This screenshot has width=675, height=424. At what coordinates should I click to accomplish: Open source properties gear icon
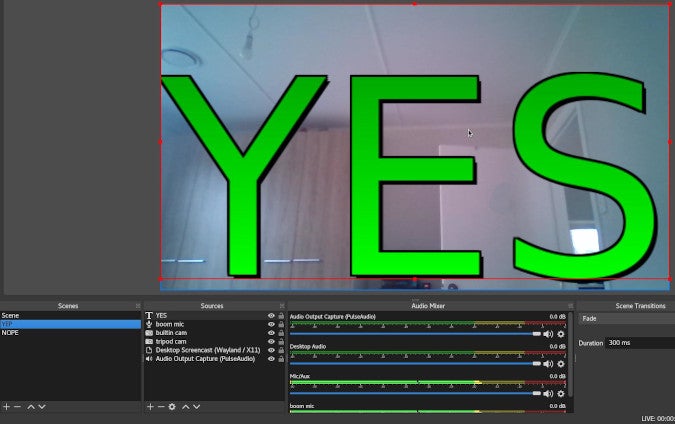click(172, 407)
